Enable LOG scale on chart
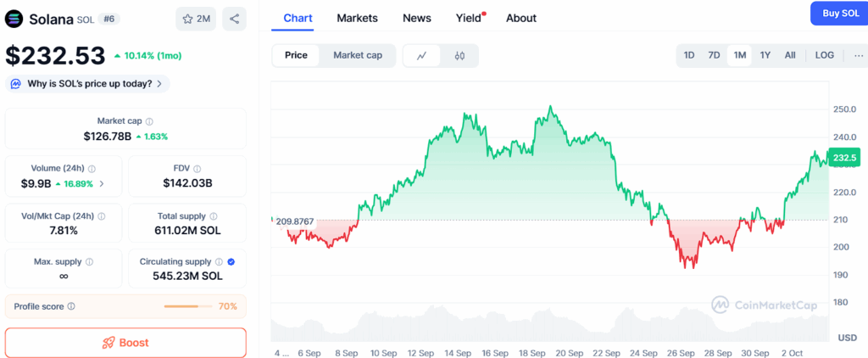The image size is (868, 358). (x=824, y=55)
